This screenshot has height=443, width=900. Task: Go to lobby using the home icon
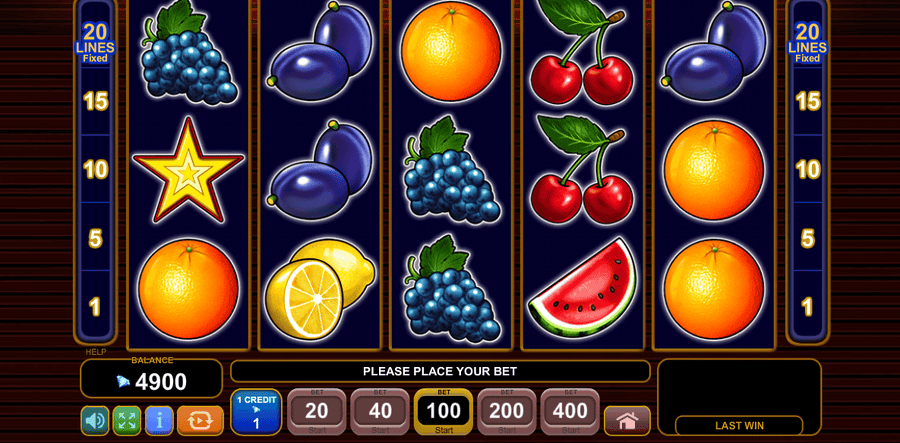click(x=627, y=421)
